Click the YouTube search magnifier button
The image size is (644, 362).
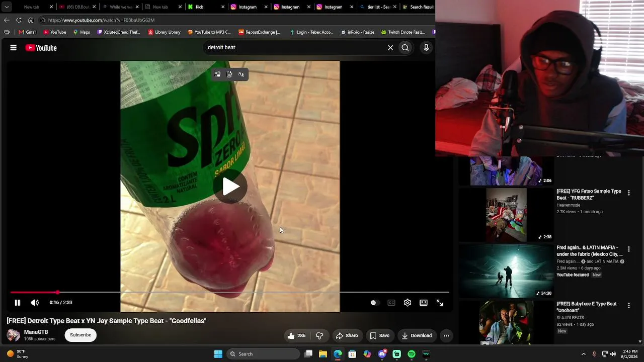coord(405,48)
